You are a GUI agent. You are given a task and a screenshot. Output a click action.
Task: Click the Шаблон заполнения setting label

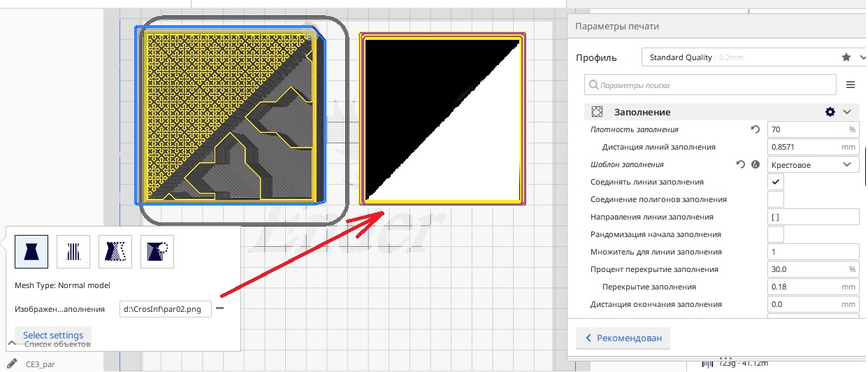(x=627, y=164)
